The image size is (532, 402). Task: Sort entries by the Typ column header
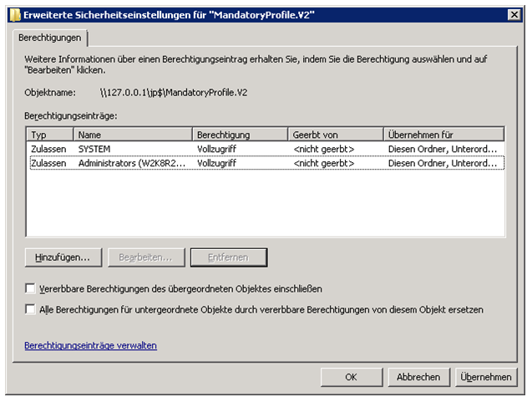pyautogui.click(x=50, y=135)
